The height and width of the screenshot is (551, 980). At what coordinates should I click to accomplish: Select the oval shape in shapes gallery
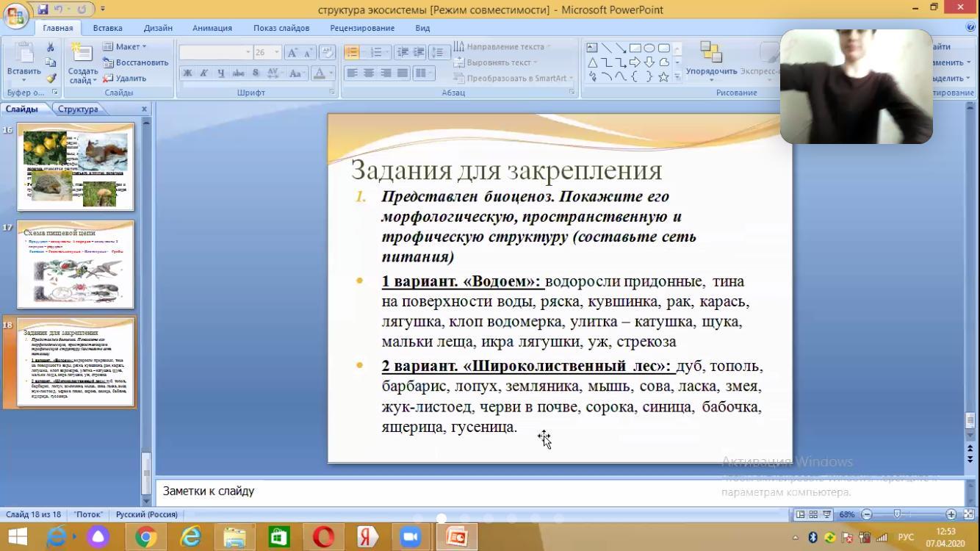click(x=649, y=48)
